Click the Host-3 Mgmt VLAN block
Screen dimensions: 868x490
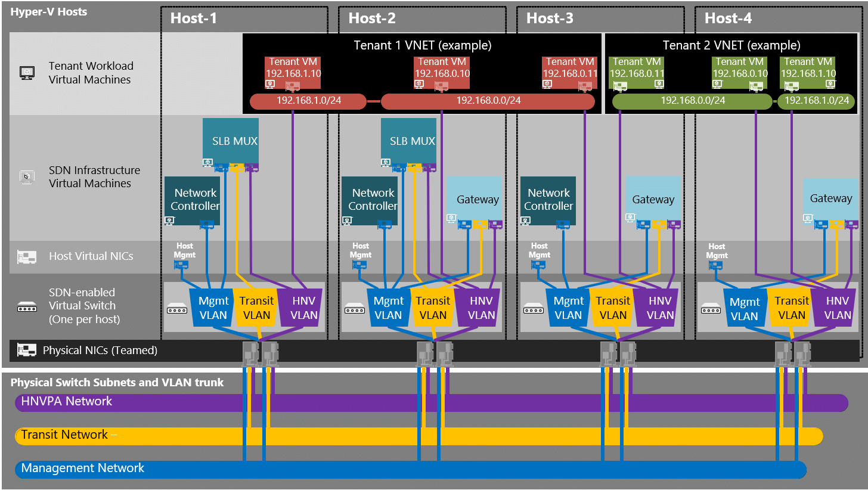(568, 308)
